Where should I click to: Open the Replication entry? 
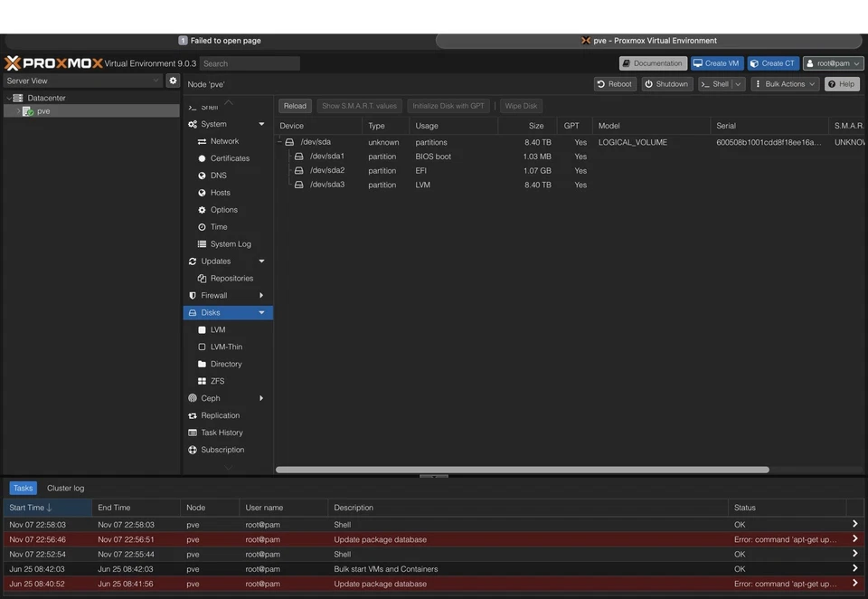pos(220,415)
